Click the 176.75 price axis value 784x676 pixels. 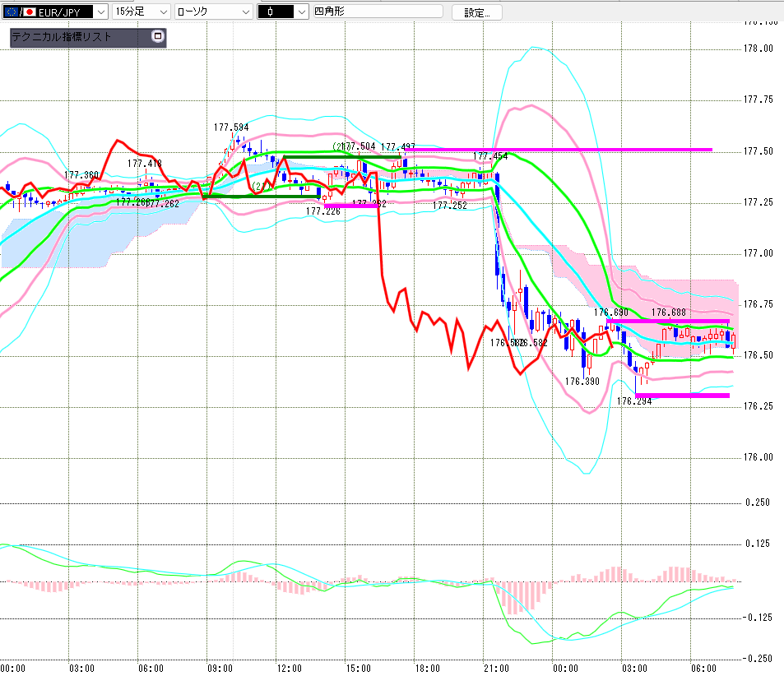(758, 304)
